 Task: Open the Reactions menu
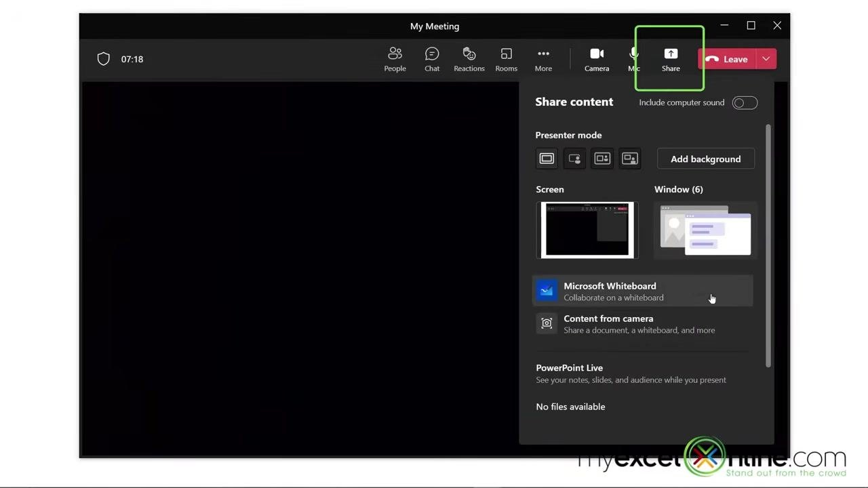click(x=469, y=59)
